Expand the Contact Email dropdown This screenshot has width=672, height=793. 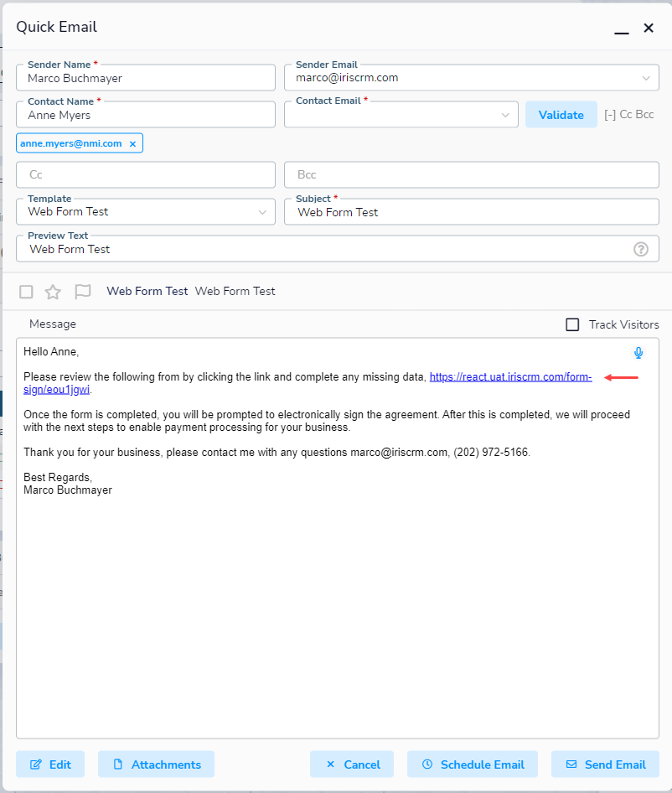(x=505, y=116)
